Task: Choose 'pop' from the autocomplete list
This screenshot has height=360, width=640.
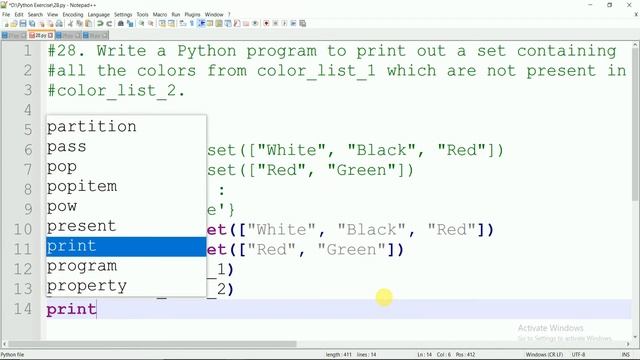Action: (126, 167)
